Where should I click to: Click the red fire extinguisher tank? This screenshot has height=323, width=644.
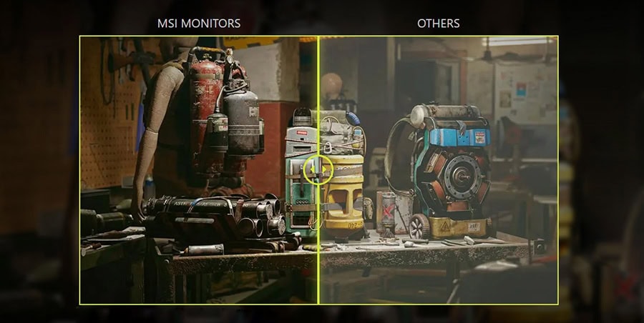click(206, 107)
